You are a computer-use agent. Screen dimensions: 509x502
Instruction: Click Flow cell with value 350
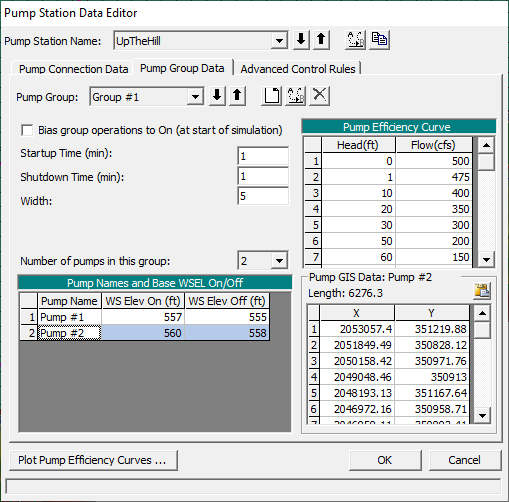click(x=434, y=209)
